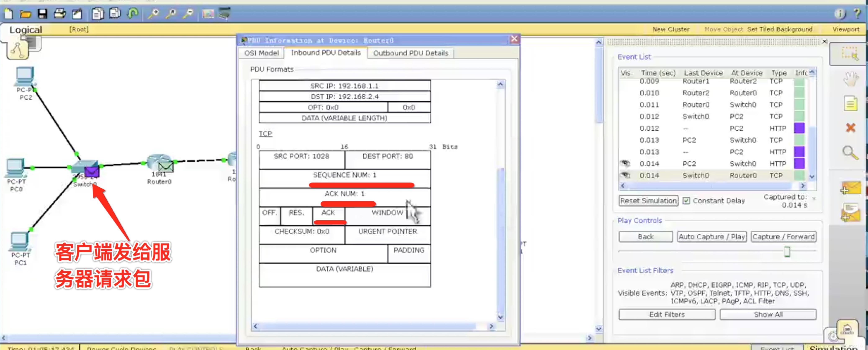The width and height of the screenshot is (868, 350).
Task: Click the Capture / Forward button
Action: coord(783,237)
